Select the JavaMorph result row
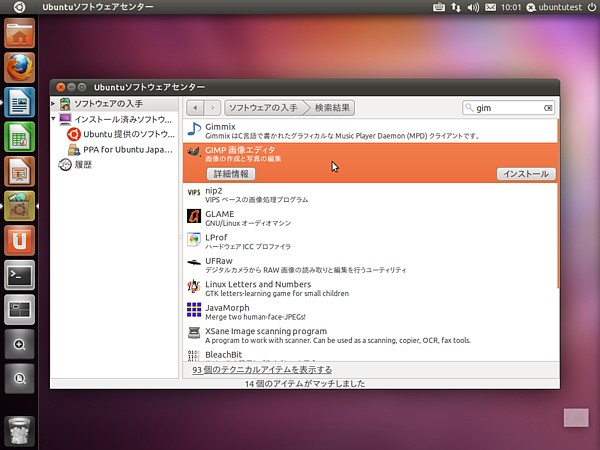The width and height of the screenshot is (600, 450). pos(370,312)
